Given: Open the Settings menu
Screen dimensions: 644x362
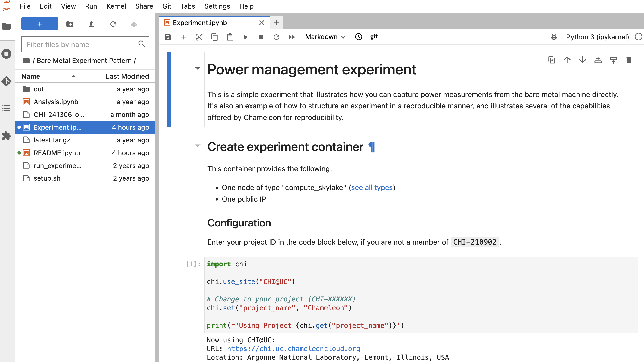Looking at the screenshot, I should tap(217, 6).
